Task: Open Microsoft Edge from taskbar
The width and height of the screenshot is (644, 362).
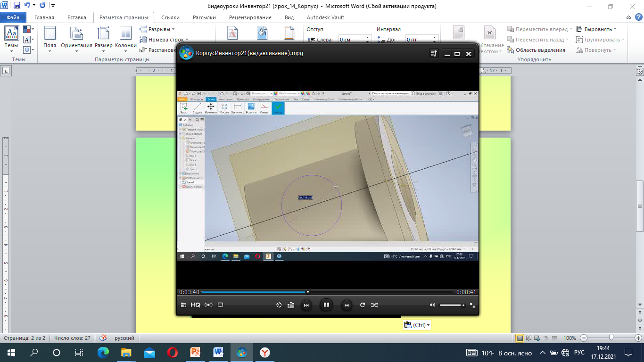Action: (103, 353)
